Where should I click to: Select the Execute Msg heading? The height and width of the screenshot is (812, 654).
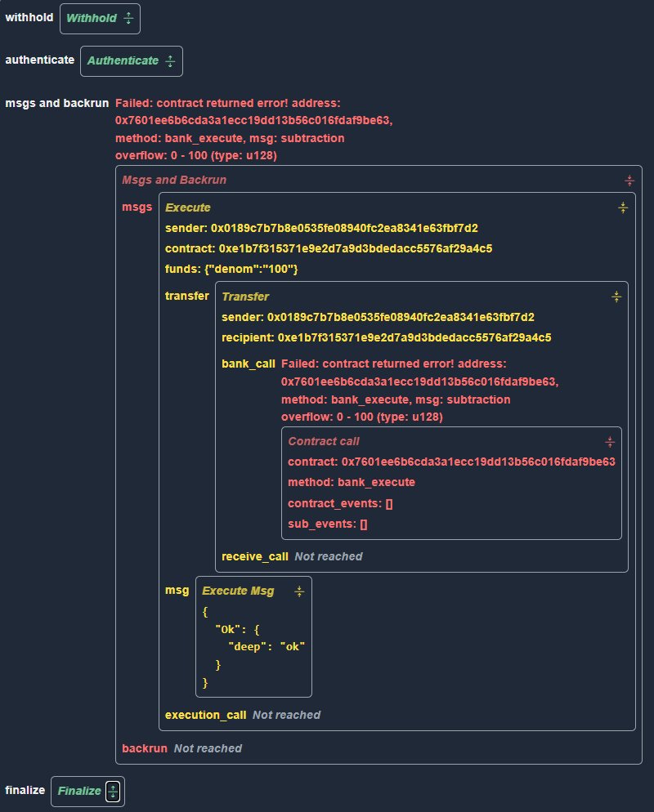pos(238,591)
